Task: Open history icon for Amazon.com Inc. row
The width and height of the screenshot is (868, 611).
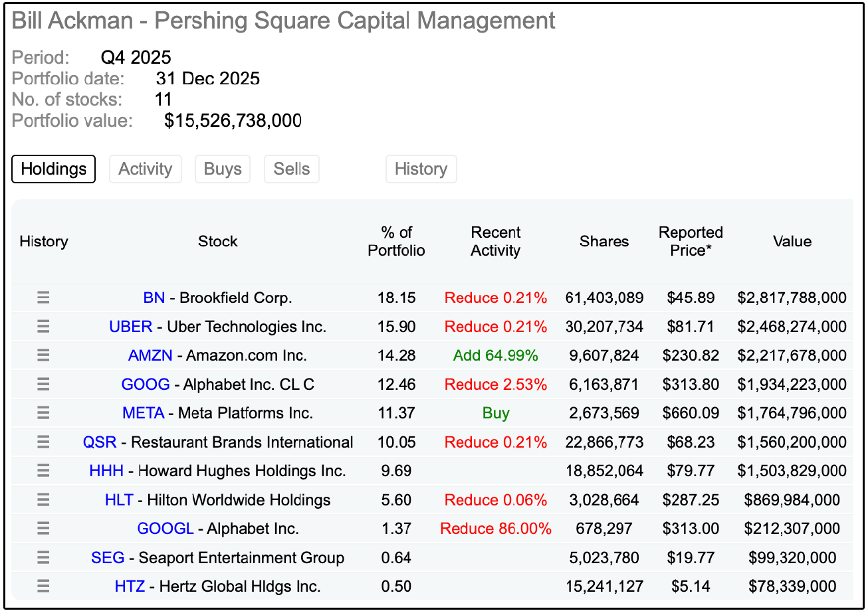Action: point(43,355)
